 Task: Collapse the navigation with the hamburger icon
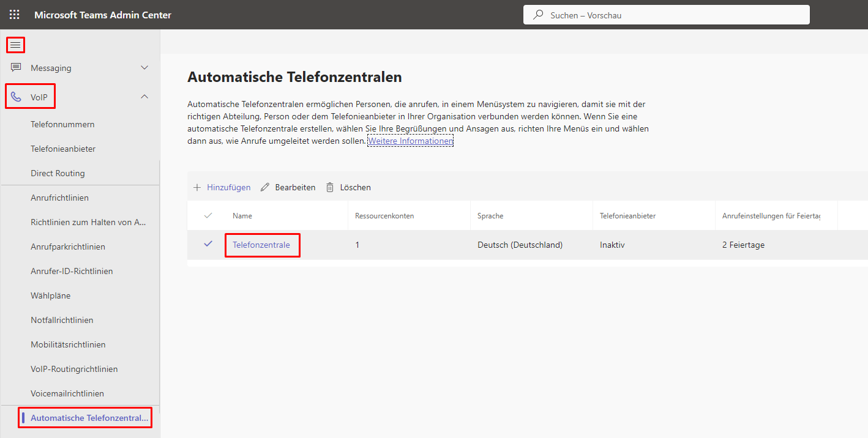point(15,45)
